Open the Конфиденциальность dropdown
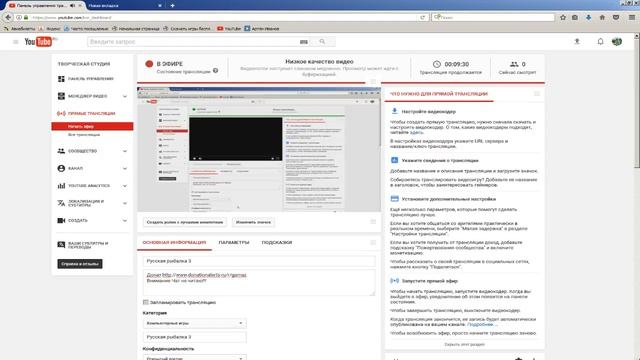The height and width of the screenshot is (360, 640). [195, 357]
